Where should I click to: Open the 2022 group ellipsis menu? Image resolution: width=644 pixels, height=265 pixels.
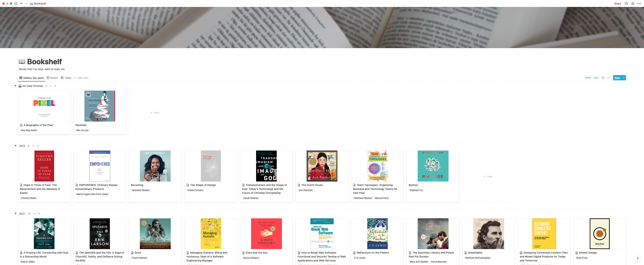click(33, 146)
